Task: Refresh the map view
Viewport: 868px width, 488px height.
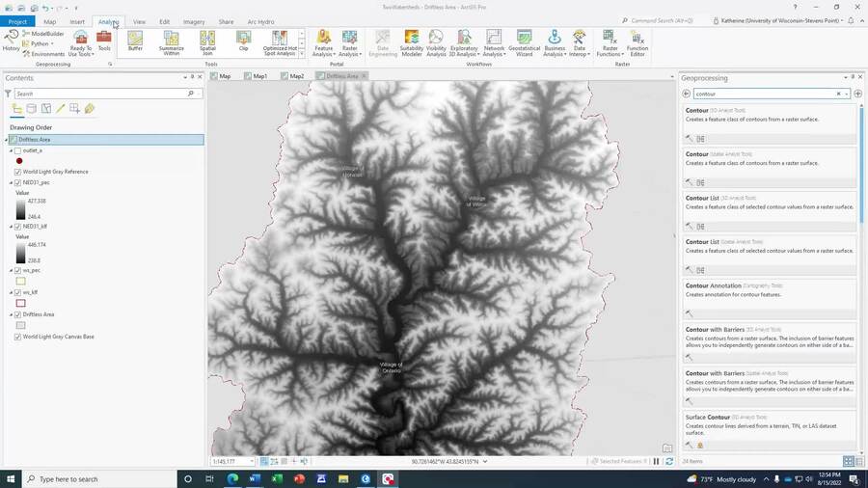Action: pyautogui.click(x=669, y=461)
